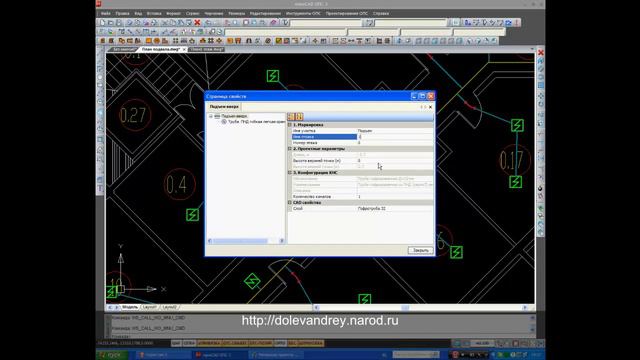The height and width of the screenshot is (360, 640).
Task: Click the tree pane horizontal scrollbar
Action: point(246,241)
